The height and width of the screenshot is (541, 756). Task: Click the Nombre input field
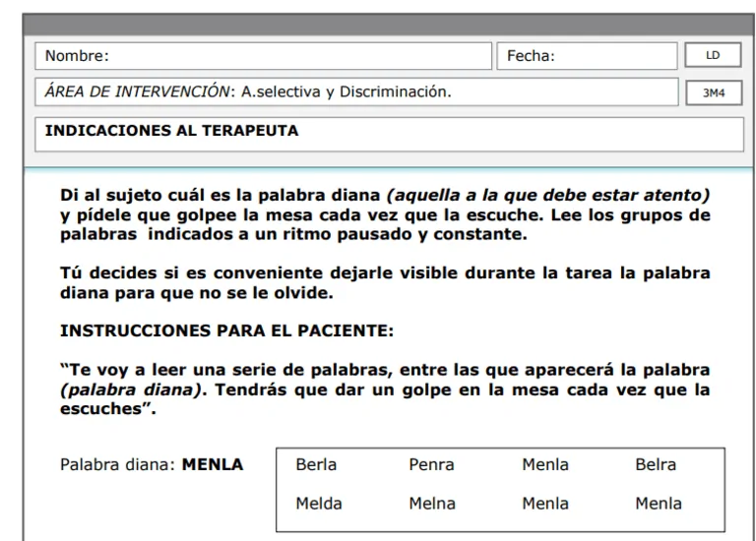(263, 56)
